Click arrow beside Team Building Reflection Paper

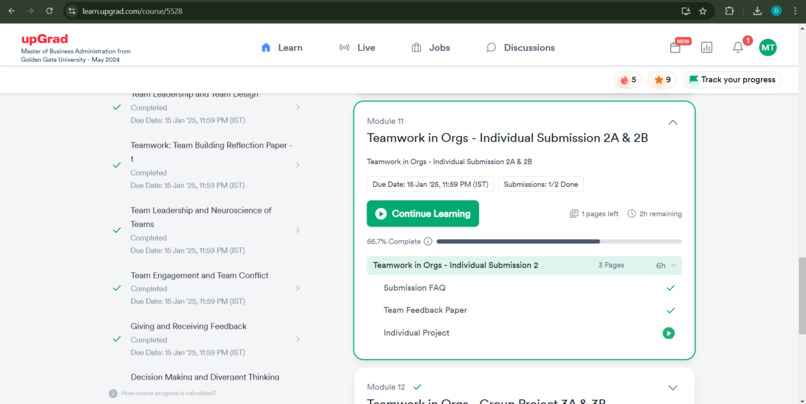(298, 165)
